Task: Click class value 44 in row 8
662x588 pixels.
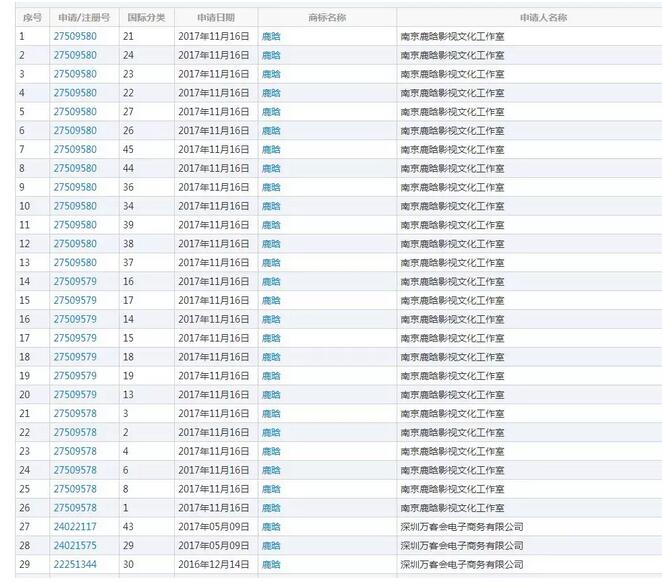Action: coord(128,168)
